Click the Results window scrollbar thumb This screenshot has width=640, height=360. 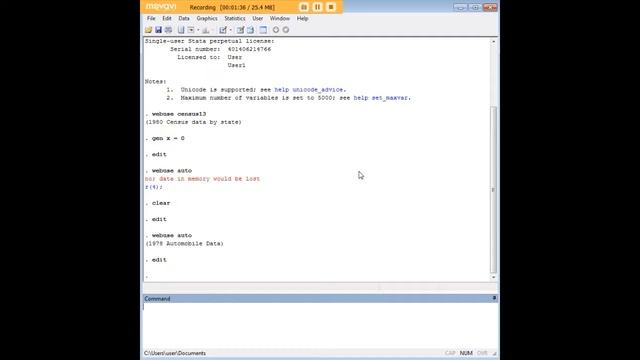tap(493, 189)
